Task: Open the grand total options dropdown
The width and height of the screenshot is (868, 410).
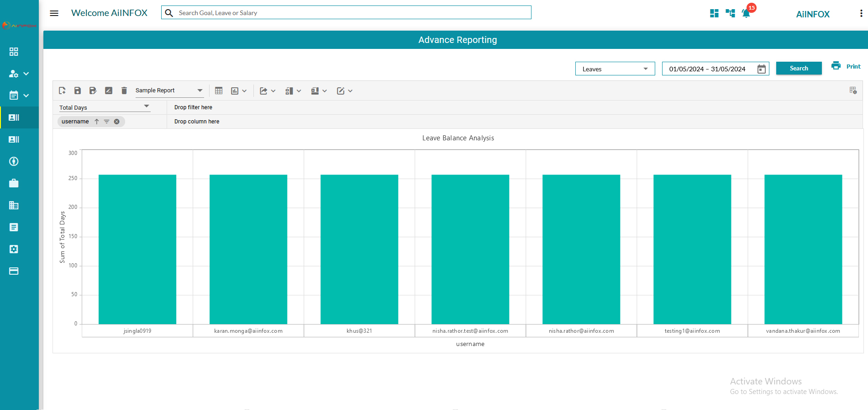Action: click(x=319, y=91)
